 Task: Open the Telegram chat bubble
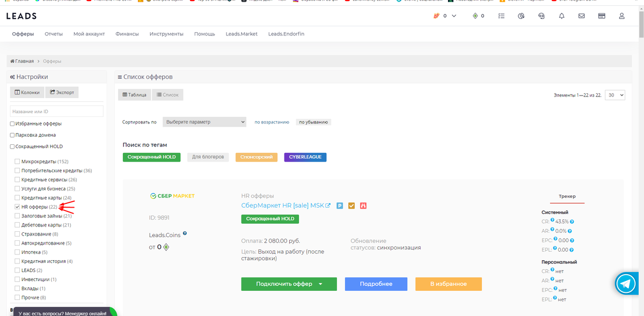coord(626,284)
